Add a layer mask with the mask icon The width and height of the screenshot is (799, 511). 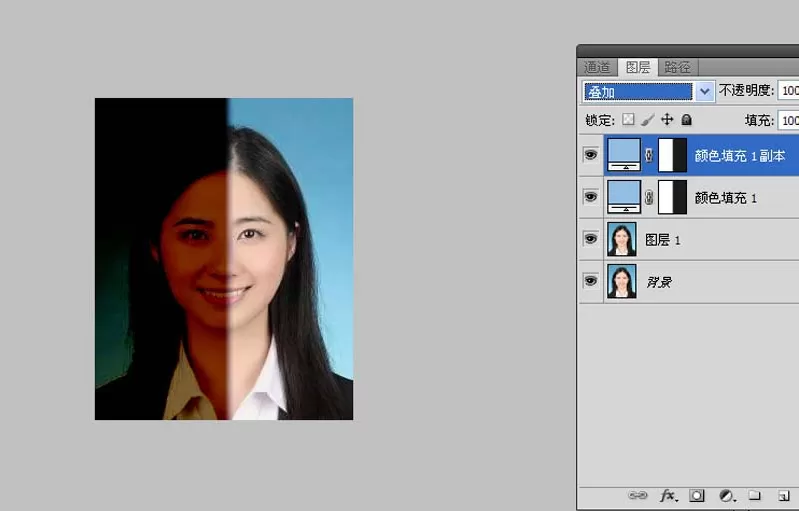point(697,495)
